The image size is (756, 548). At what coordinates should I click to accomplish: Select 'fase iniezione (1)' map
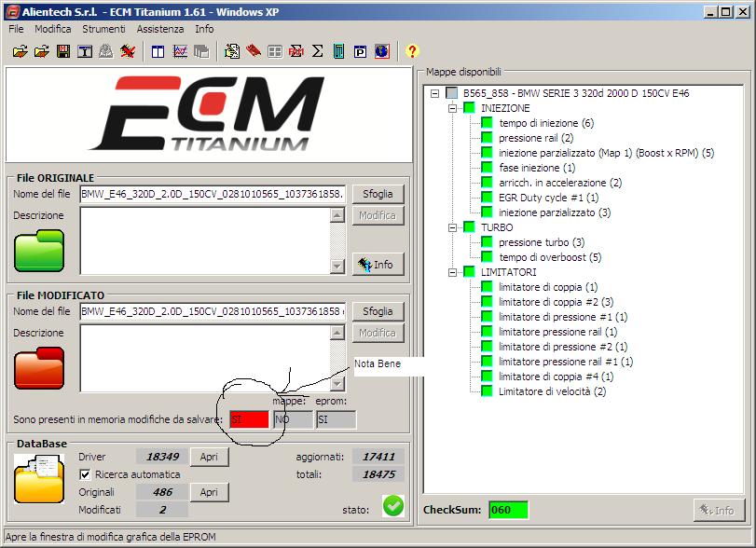537,168
